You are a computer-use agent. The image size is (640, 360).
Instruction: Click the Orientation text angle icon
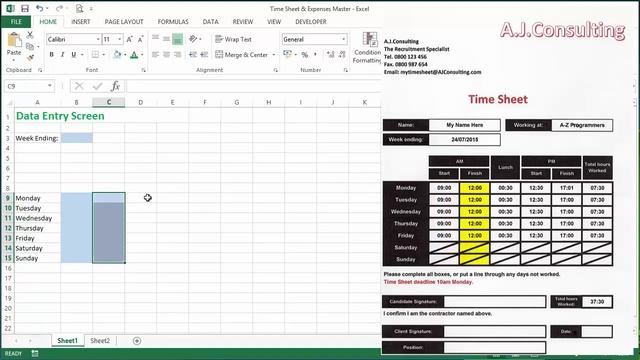[193, 39]
